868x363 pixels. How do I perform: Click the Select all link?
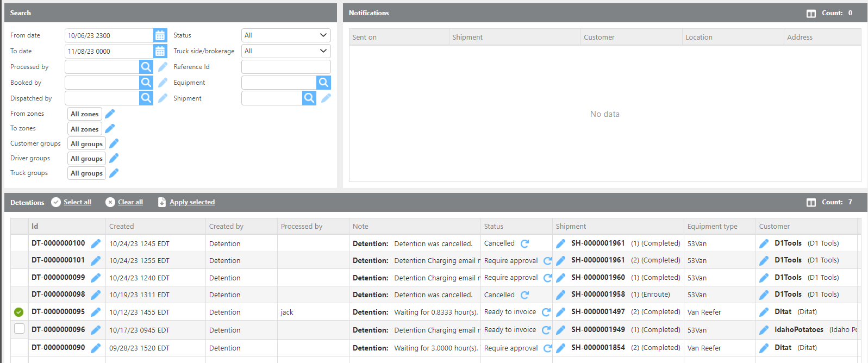click(x=77, y=202)
